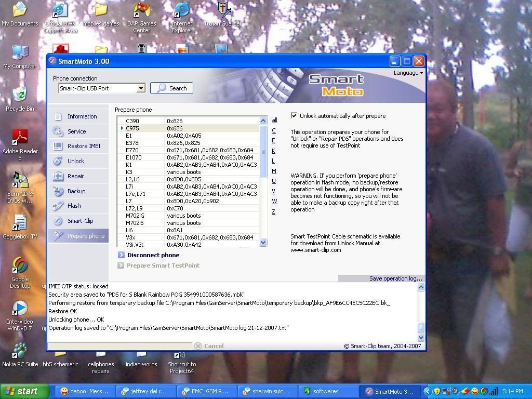Click the Start menu button

24,392
